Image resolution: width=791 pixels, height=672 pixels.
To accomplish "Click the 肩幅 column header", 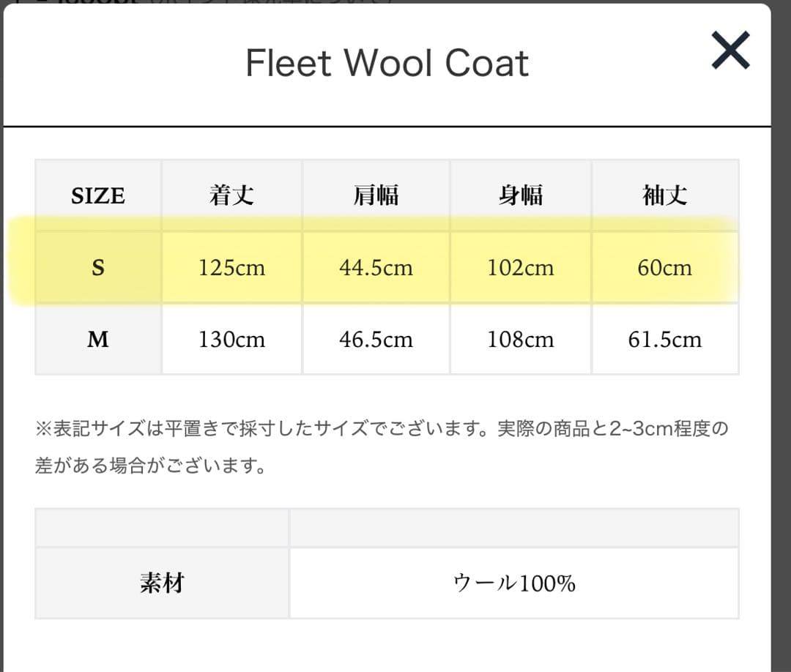I will click(376, 195).
